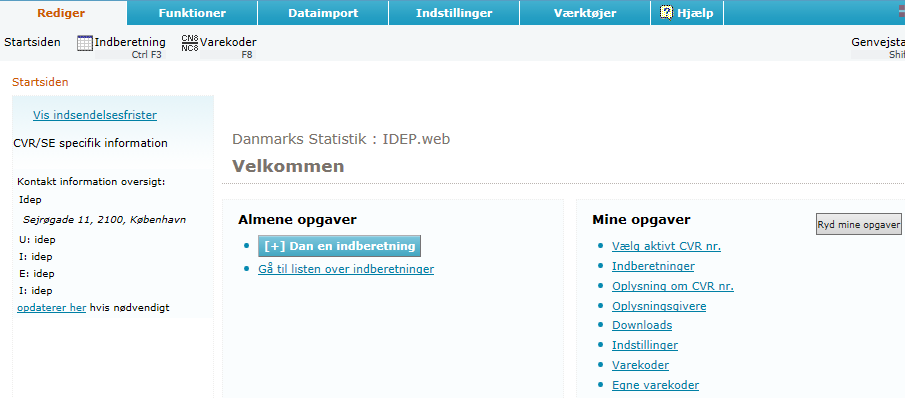Click Dan en indberetning button
905x398 pixels.
339,246
